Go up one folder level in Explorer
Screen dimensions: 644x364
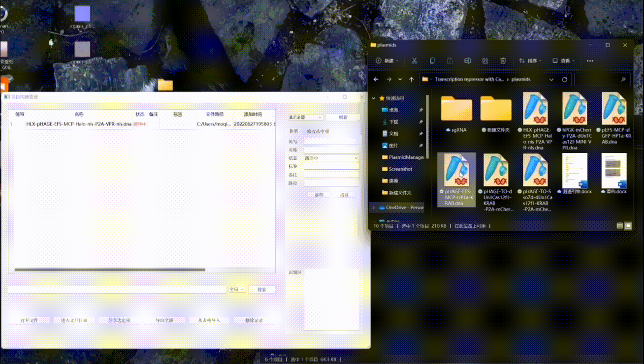(x=412, y=79)
